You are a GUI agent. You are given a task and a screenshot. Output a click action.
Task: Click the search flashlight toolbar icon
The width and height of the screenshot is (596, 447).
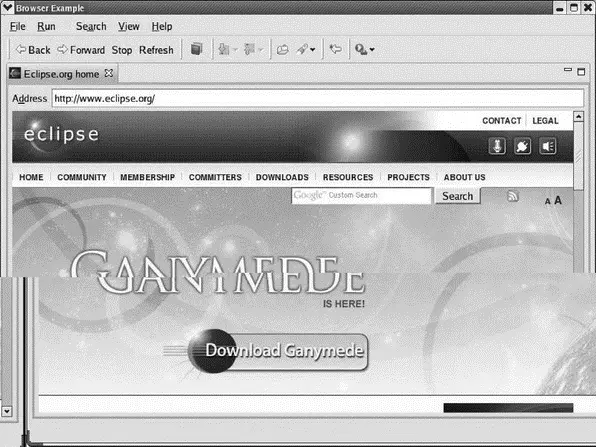point(360,49)
